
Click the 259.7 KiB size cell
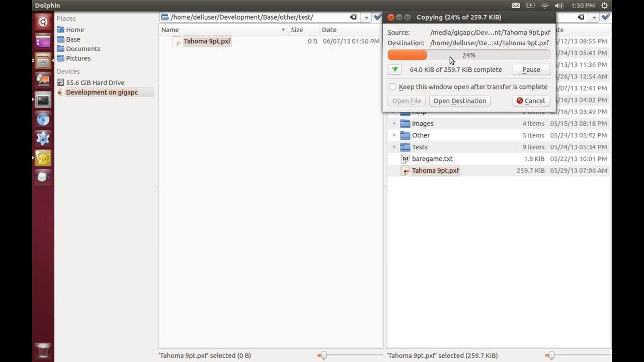(530, 170)
